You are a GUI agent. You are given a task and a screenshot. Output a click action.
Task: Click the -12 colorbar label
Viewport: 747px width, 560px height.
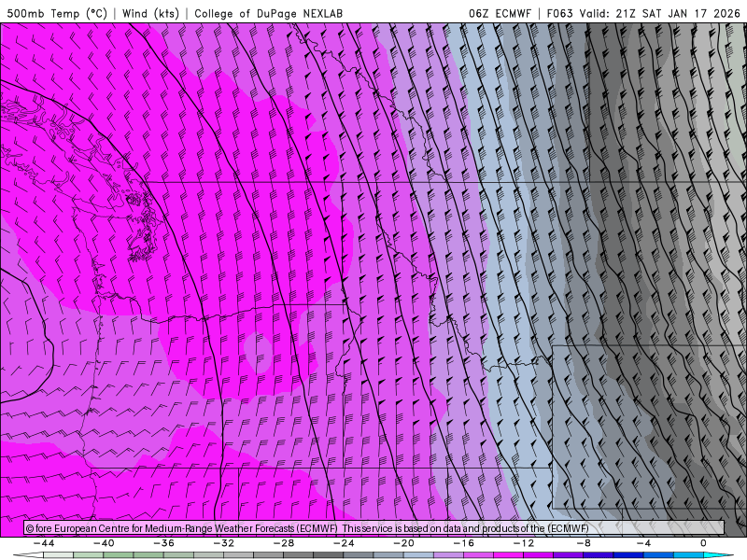(524, 543)
